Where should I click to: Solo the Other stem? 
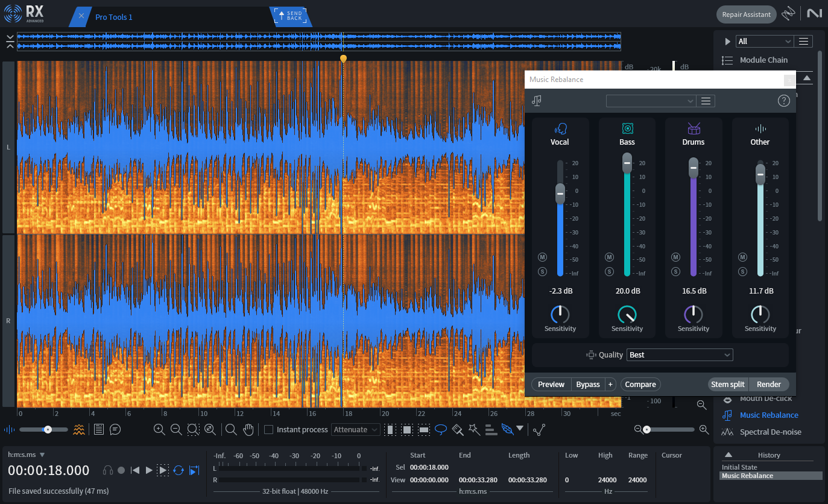pyautogui.click(x=742, y=272)
